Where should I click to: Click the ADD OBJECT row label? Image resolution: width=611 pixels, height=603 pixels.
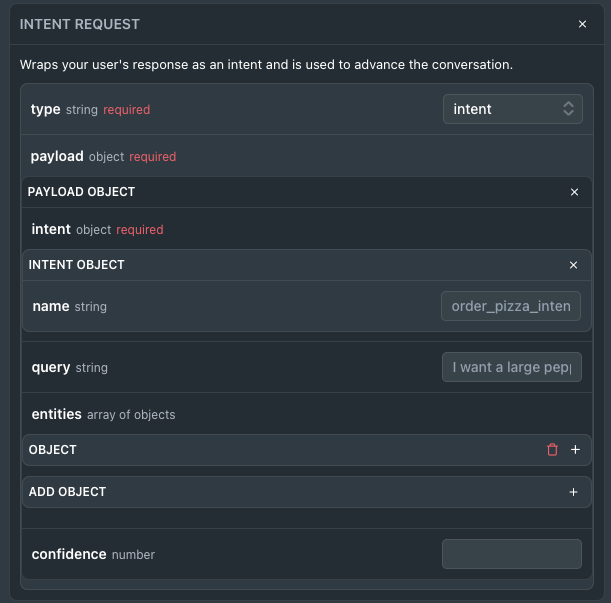point(67,492)
